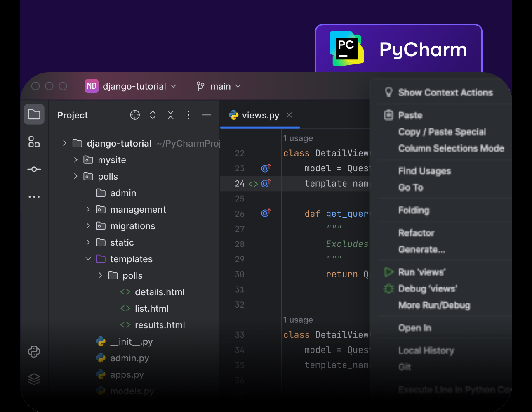Expand the polls top-level folder arrow
This screenshot has height=412, width=532.
75,176
